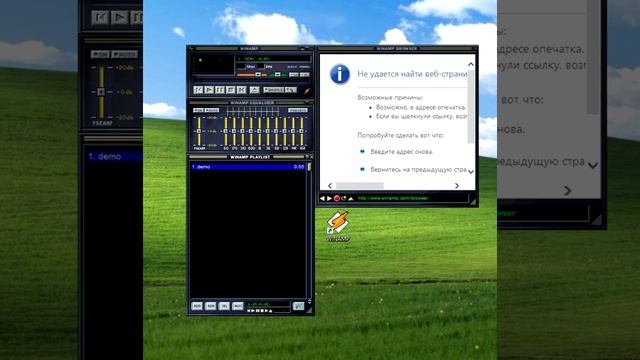The height and width of the screenshot is (360, 640).
Task: Open equalizer PRESETS menu
Action: pos(298,110)
